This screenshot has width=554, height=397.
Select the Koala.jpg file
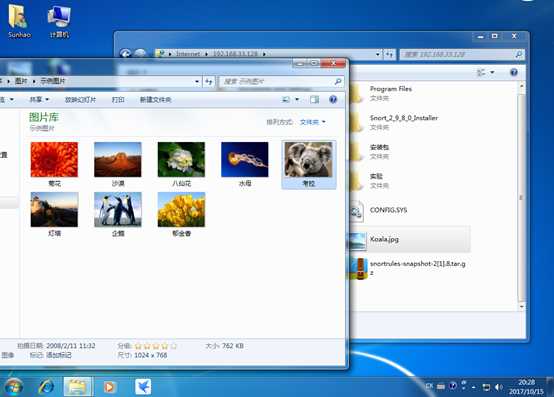(410, 239)
